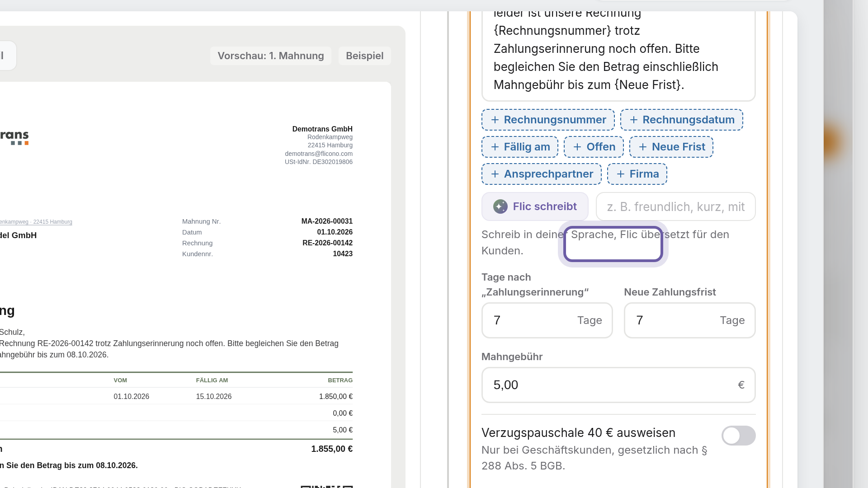Click the plus icon on Offen chip
The width and height of the screenshot is (868, 488).
pyautogui.click(x=577, y=147)
